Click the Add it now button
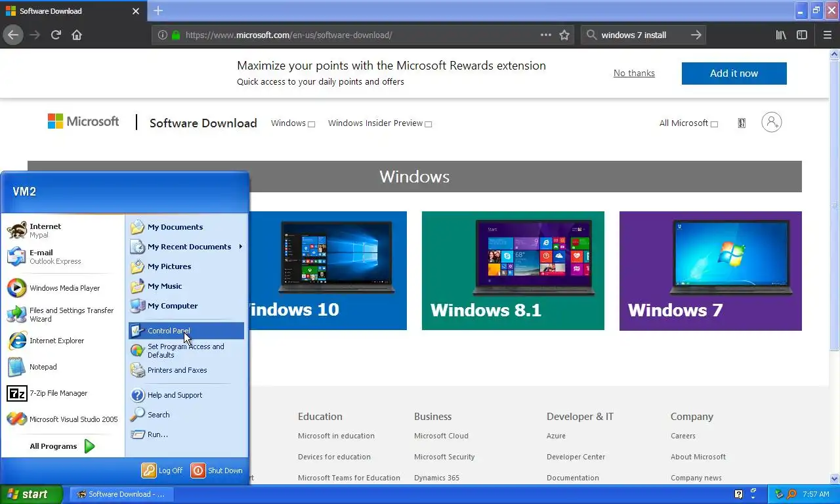Screen dimensions: 840x504 tap(734, 73)
